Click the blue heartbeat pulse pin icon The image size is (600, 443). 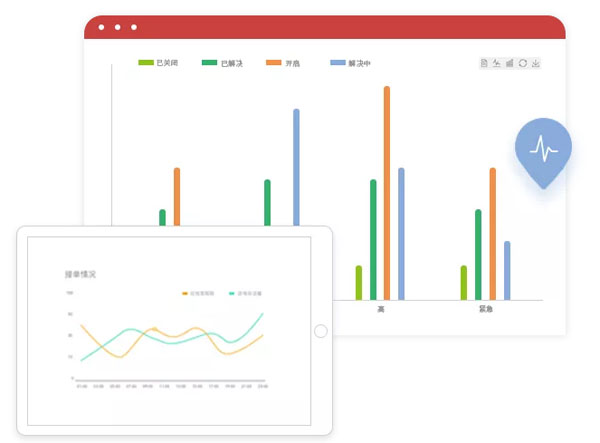543,150
